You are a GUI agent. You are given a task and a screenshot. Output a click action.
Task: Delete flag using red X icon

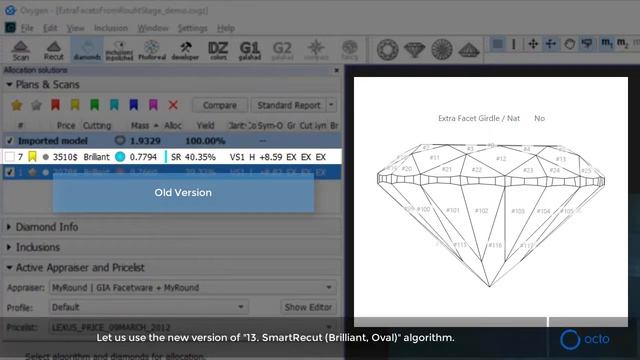coord(173,105)
